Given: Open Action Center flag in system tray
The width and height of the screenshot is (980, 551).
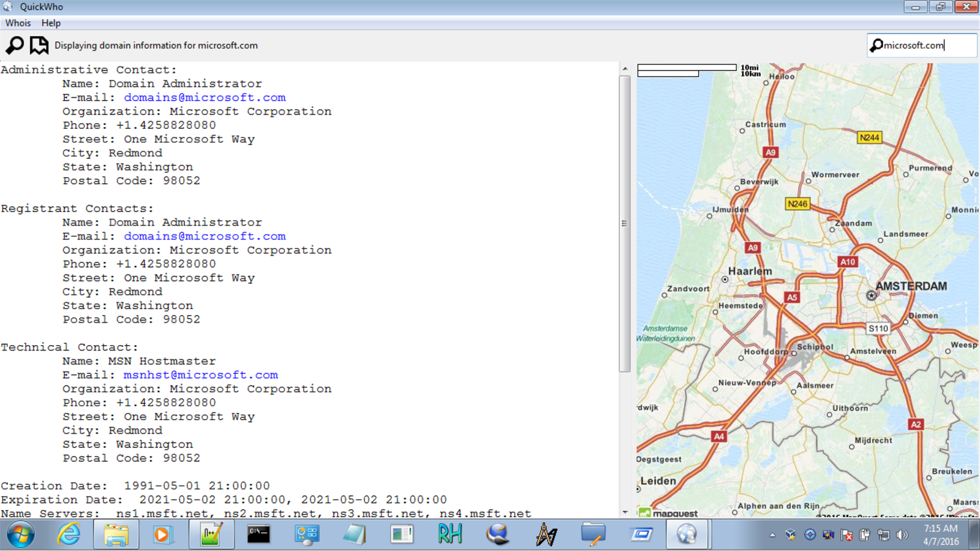Looking at the screenshot, I should point(846,535).
